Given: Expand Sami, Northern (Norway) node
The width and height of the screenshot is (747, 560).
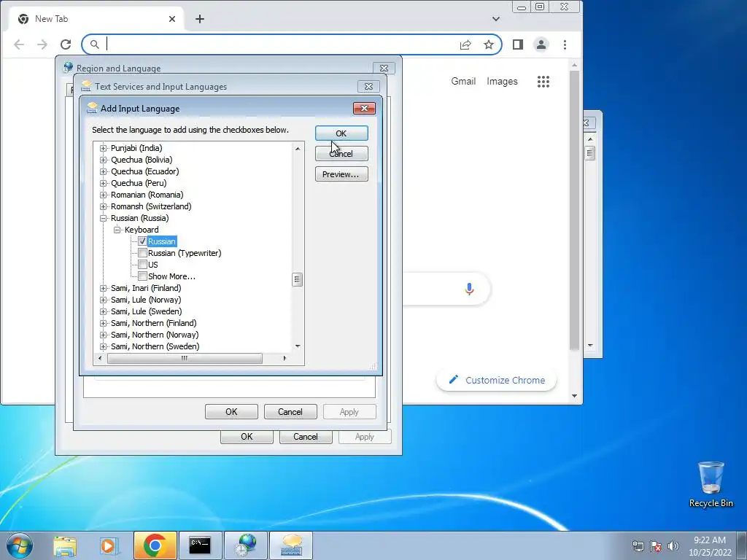Looking at the screenshot, I should tap(103, 335).
